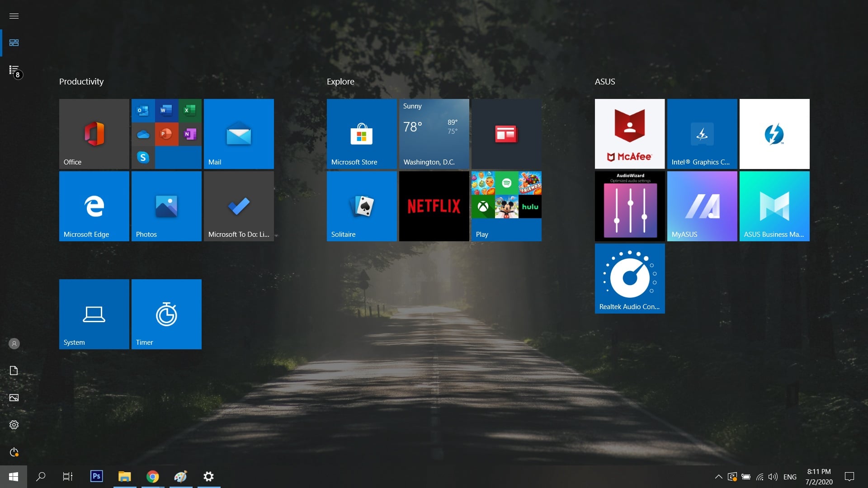
Task: Launch OneNote from the Office apps tile
Action: [190, 134]
